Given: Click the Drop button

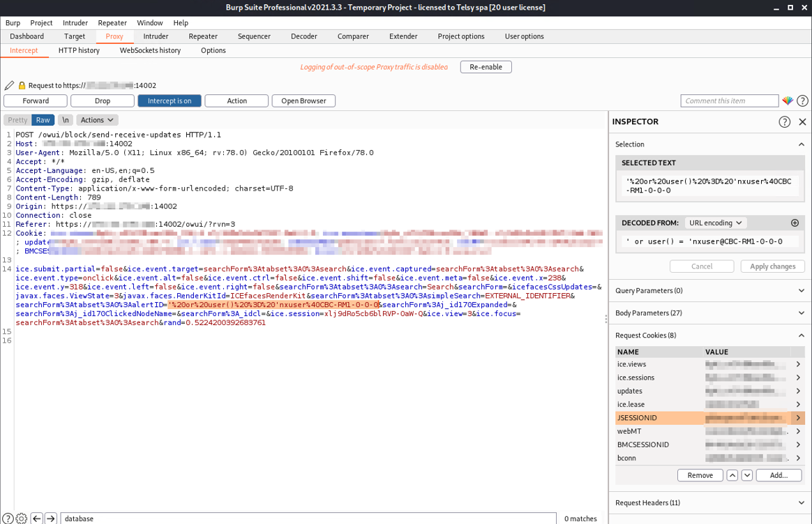Looking at the screenshot, I should click(x=103, y=101).
